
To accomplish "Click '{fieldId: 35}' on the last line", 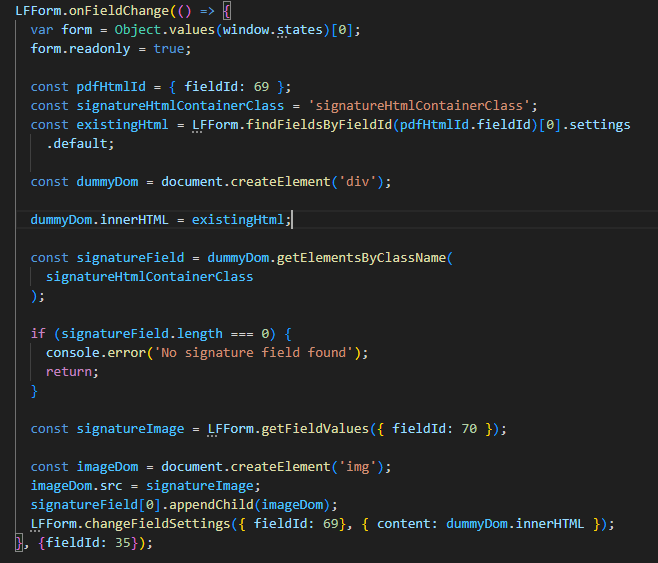I will coord(88,543).
